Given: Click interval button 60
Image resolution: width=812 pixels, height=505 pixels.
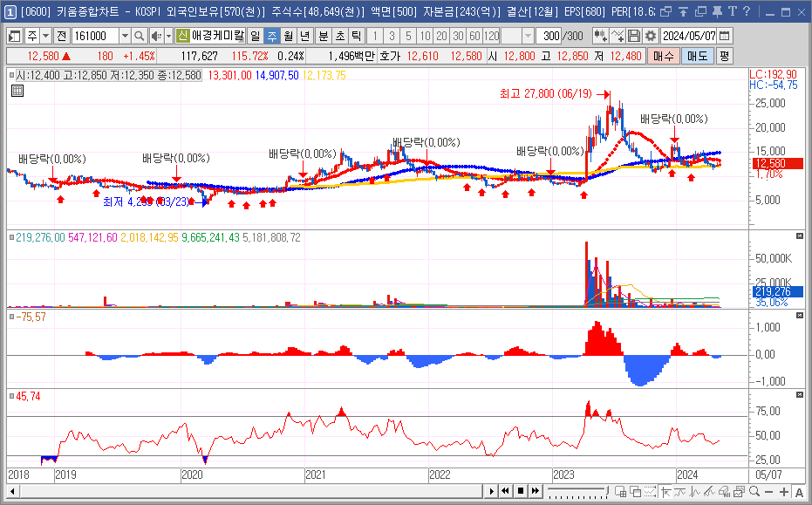Looking at the screenshot, I should click(474, 36).
